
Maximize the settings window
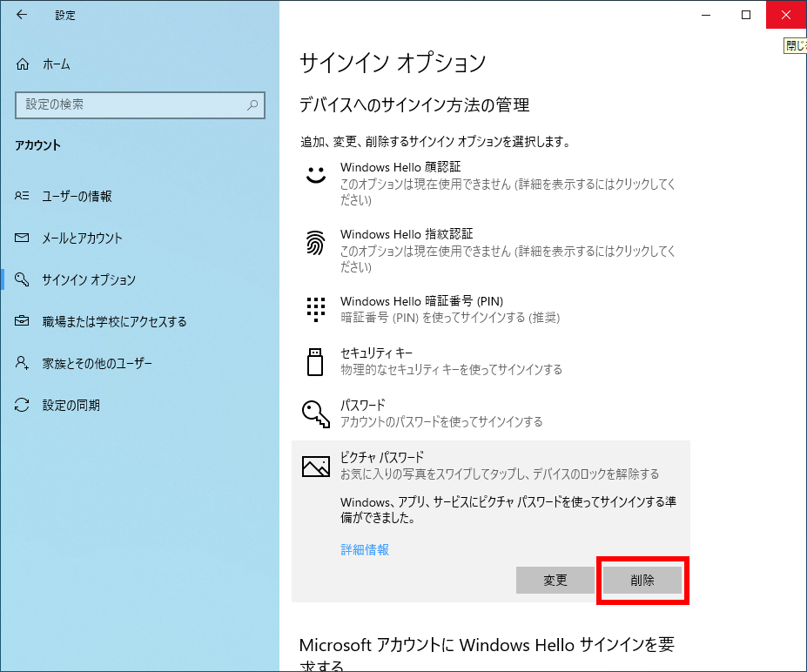pos(746,15)
